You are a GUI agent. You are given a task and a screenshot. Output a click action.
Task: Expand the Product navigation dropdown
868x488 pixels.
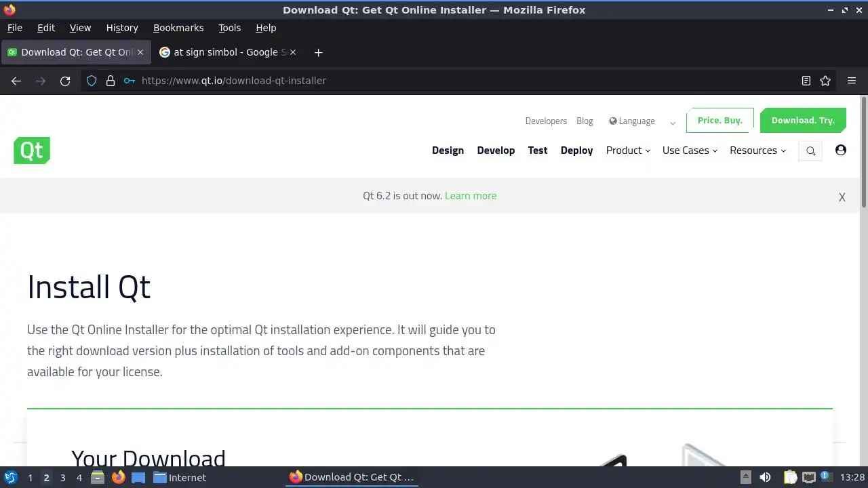click(x=628, y=150)
